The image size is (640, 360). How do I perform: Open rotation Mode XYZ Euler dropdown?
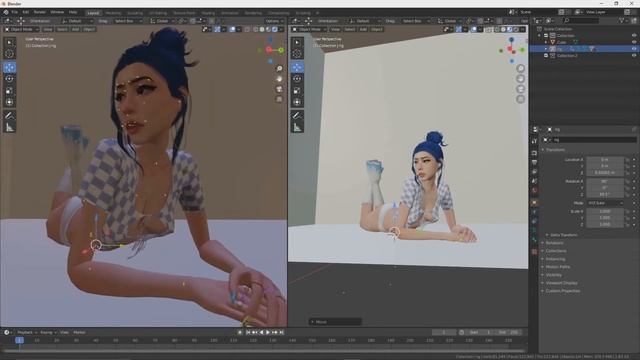tap(605, 203)
